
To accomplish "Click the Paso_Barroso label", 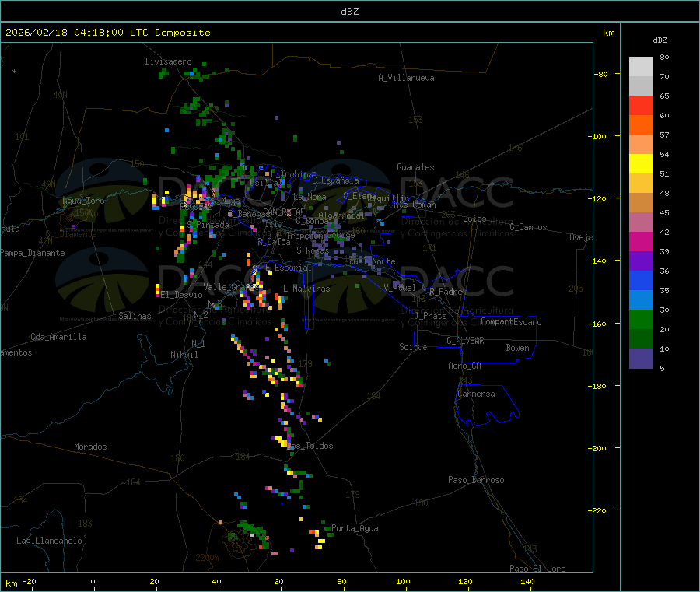I will click(x=476, y=480).
